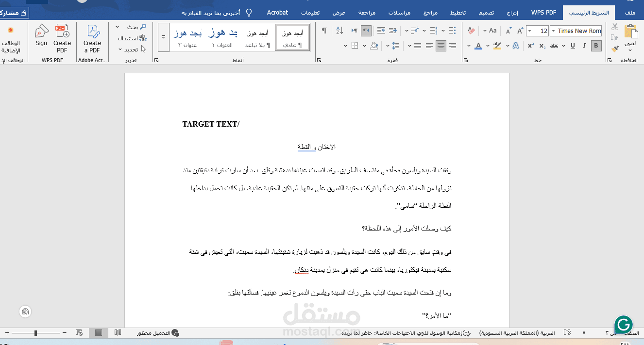Switch to Web Layout view in status bar
The width and height of the screenshot is (644, 345).
pos(79,333)
